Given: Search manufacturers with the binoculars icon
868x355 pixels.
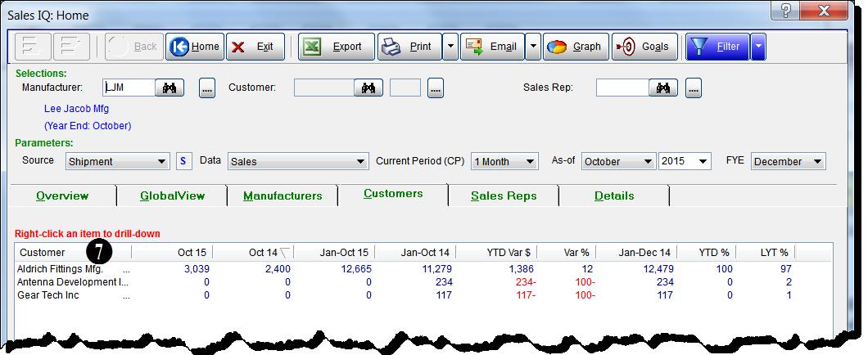Looking at the screenshot, I should (x=170, y=88).
